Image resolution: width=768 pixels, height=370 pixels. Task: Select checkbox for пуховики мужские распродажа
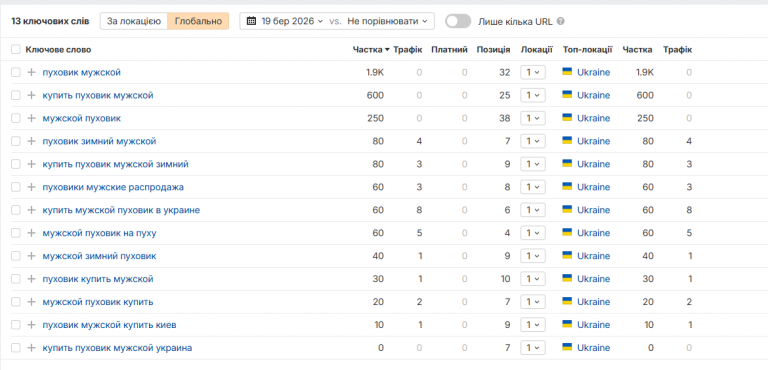click(x=16, y=187)
